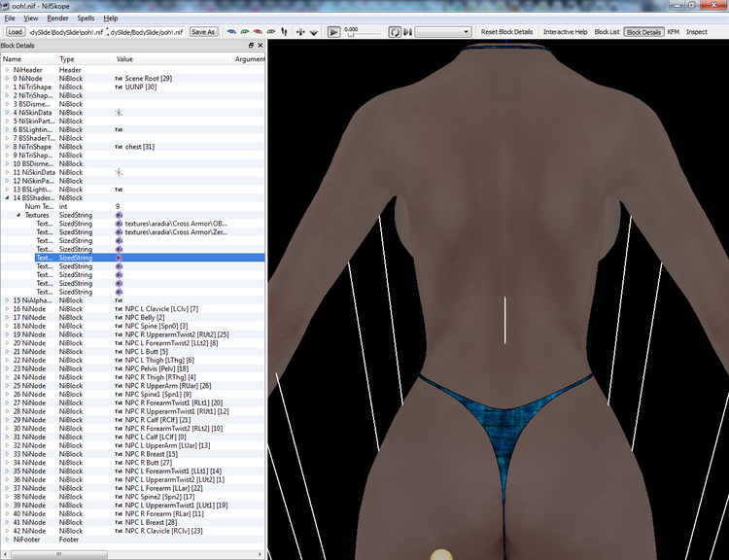Viewport: 729px width, 560px height.
Task: Collapse the 14 BSShader... block
Action: tap(8, 197)
